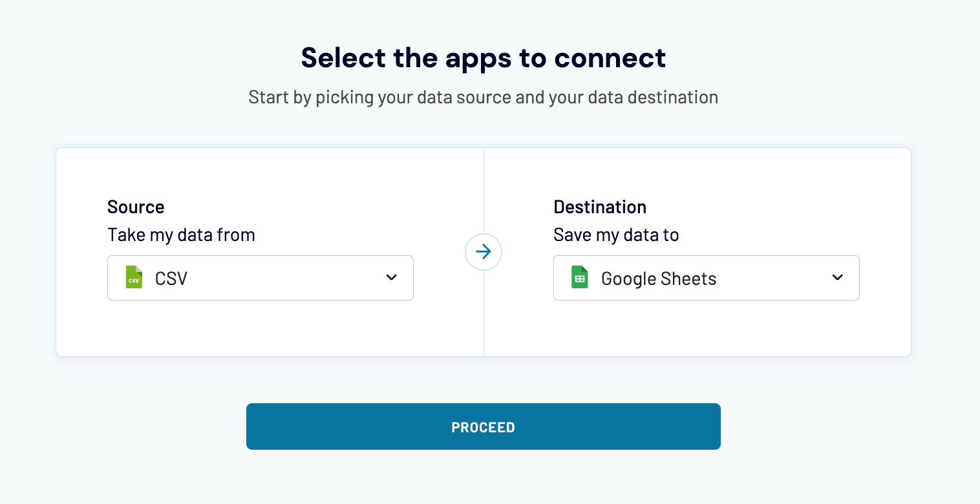Click the "Take my data from" label
The width and height of the screenshot is (980, 504).
(x=181, y=235)
